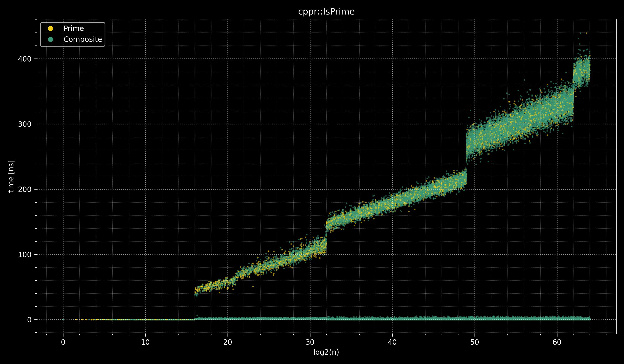Click the x-axis tick label 60
This screenshot has width=624, height=364.
[557, 342]
